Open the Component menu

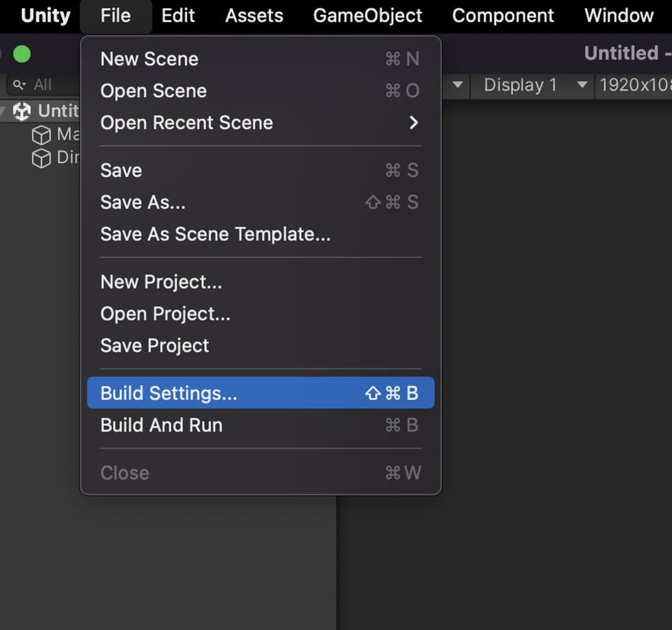pos(503,16)
